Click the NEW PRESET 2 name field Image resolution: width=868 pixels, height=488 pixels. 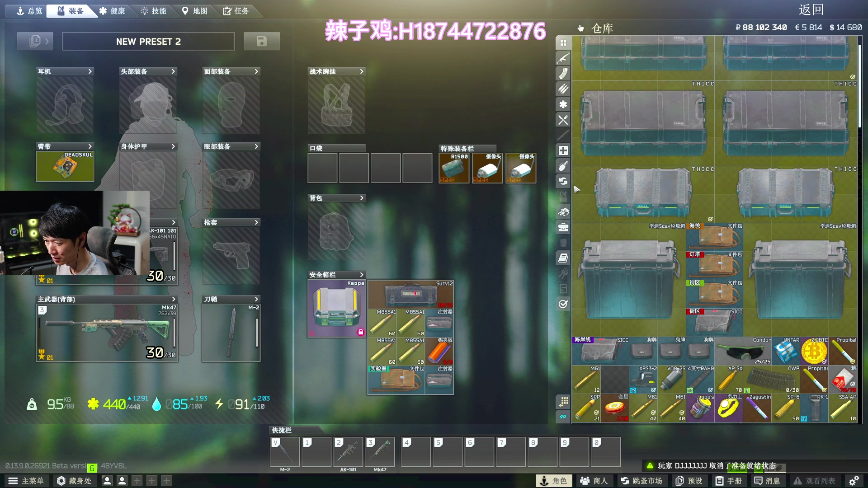pos(148,41)
